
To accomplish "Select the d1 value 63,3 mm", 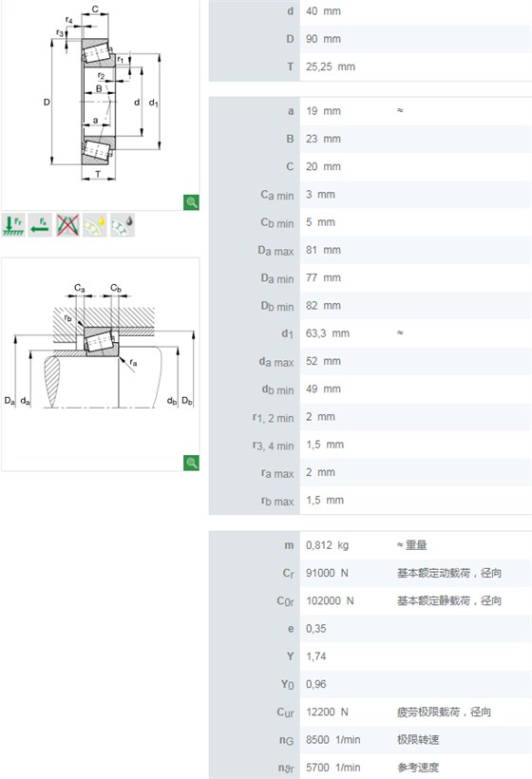I will tap(328, 333).
